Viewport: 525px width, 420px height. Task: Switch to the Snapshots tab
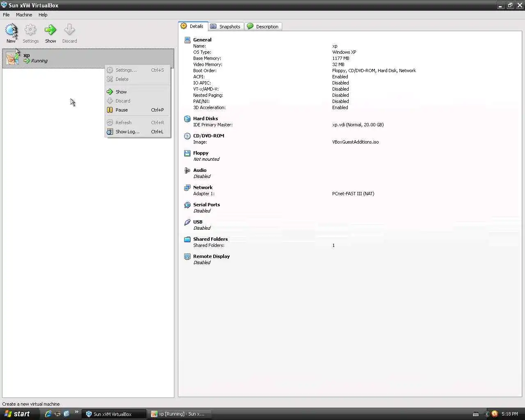pos(226,27)
